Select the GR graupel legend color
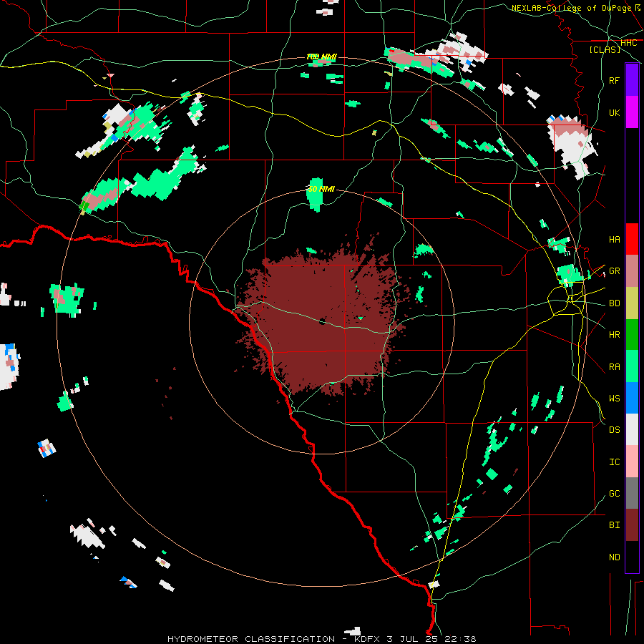 coord(632,271)
